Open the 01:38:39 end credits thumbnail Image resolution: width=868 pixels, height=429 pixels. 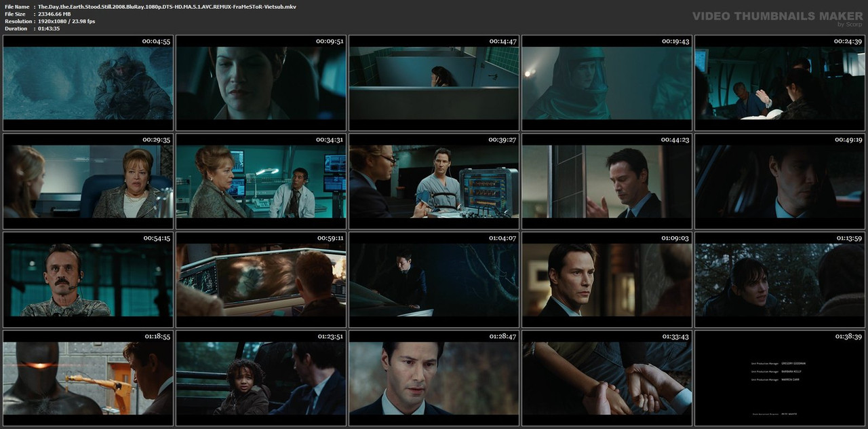[780, 378]
